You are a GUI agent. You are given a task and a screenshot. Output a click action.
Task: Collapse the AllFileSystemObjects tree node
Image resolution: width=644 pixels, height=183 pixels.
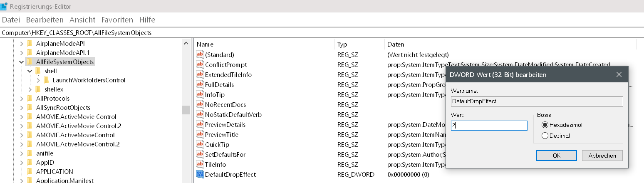click(x=21, y=62)
